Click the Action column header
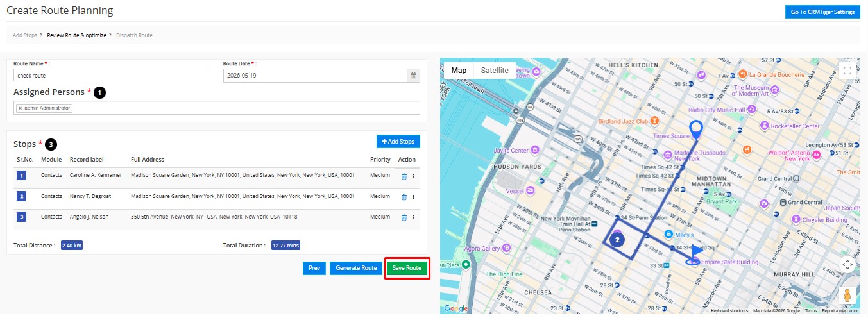Viewport: 868px width, 318px height. point(407,160)
